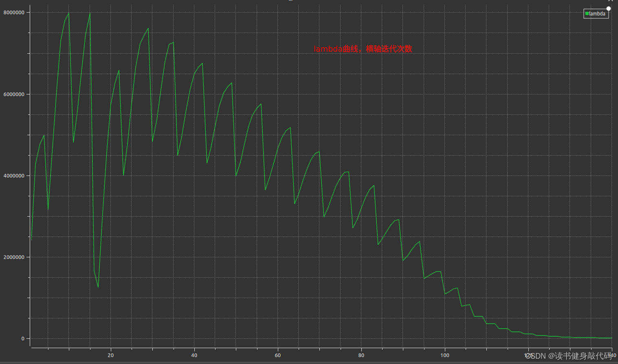Click the x-axis tick label 20
Screen dimensions: 618x364
click(x=111, y=355)
